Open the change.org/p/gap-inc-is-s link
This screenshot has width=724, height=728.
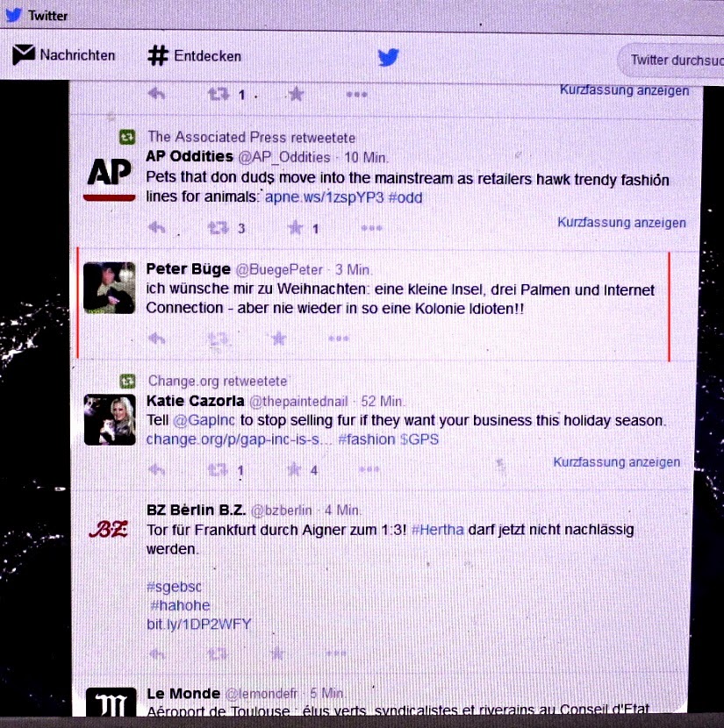tap(239, 439)
